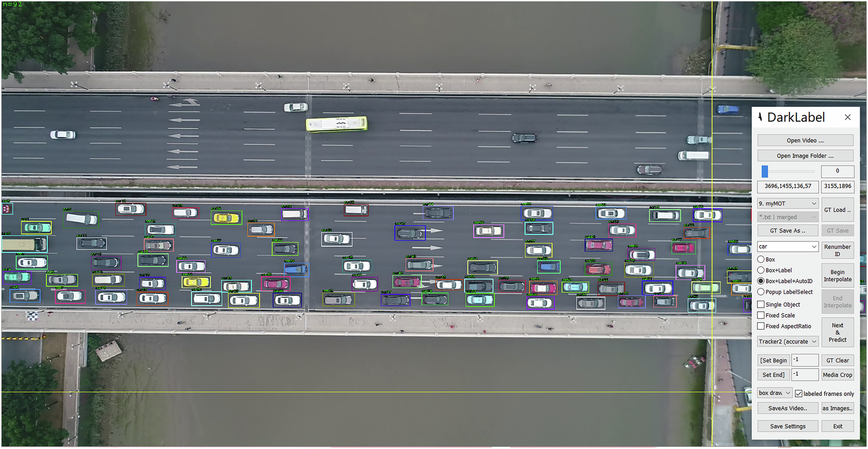The image size is (868, 449).
Task: Click the Set End button
Action: tap(773, 375)
